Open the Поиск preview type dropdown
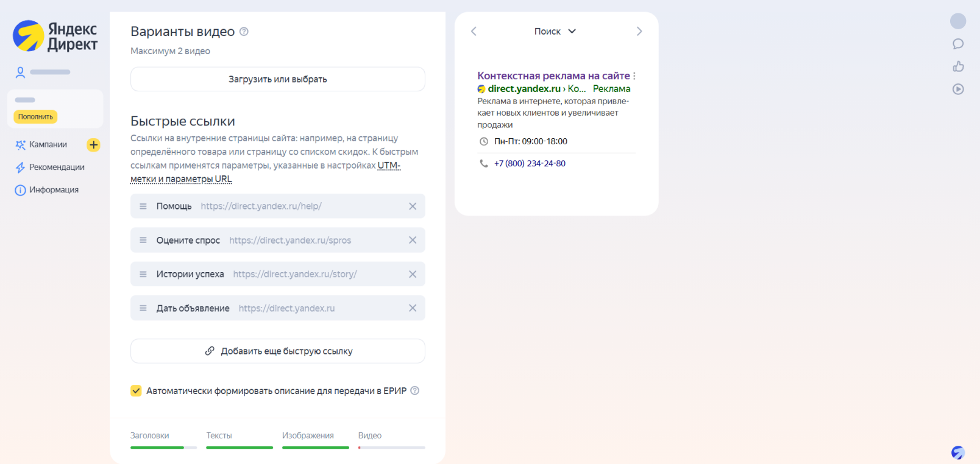 pyautogui.click(x=555, y=31)
